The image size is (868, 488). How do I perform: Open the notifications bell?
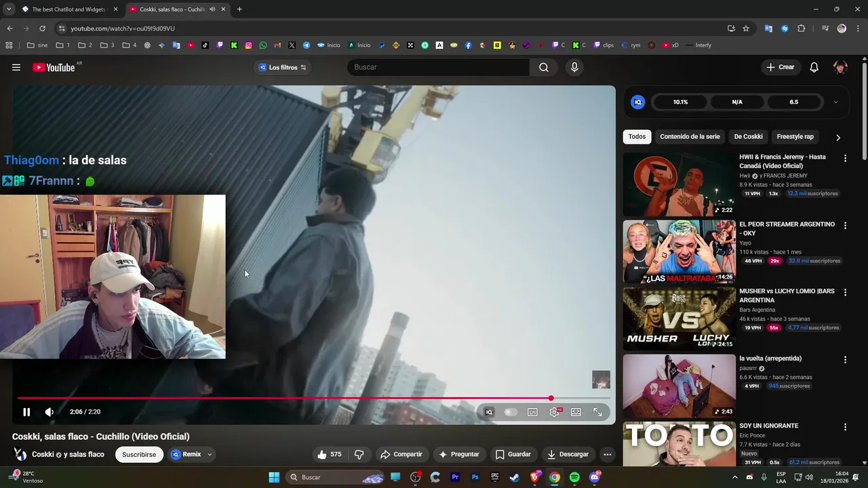click(814, 67)
